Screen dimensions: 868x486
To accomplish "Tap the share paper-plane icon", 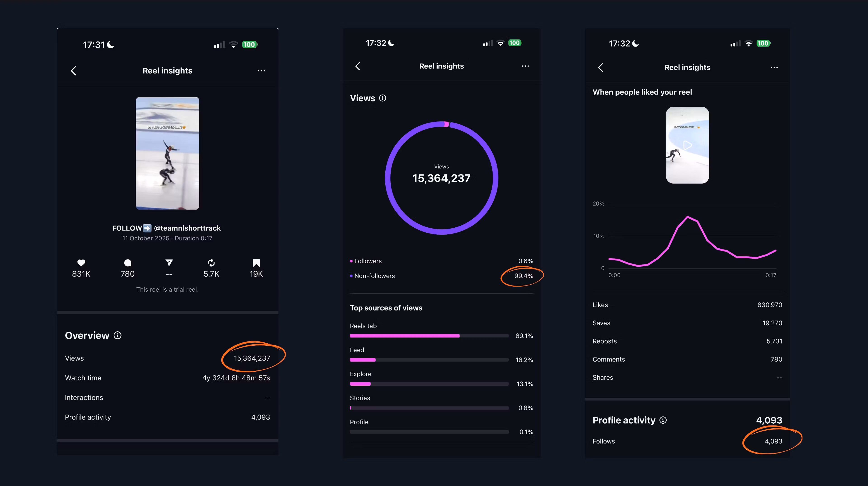I will [x=169, y=262].
